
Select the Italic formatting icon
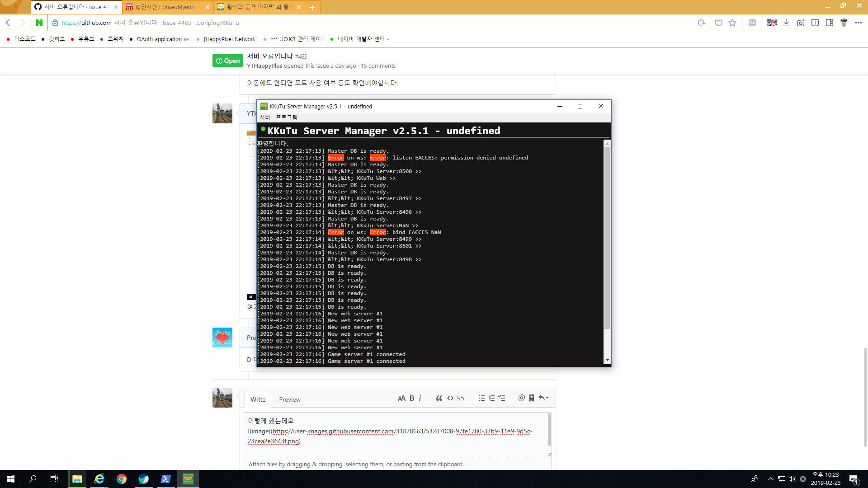[420, 398]
